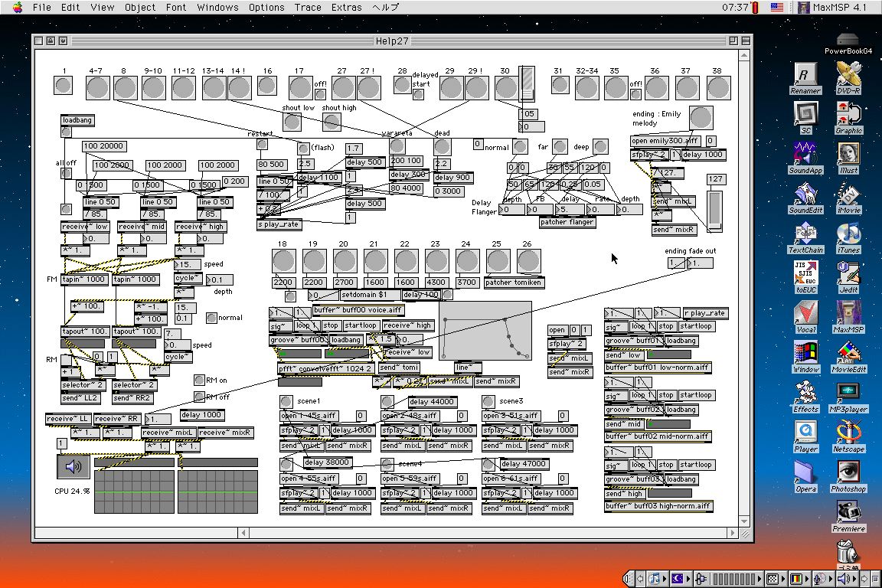Click the 'dead' trigger button

point(442,147)
